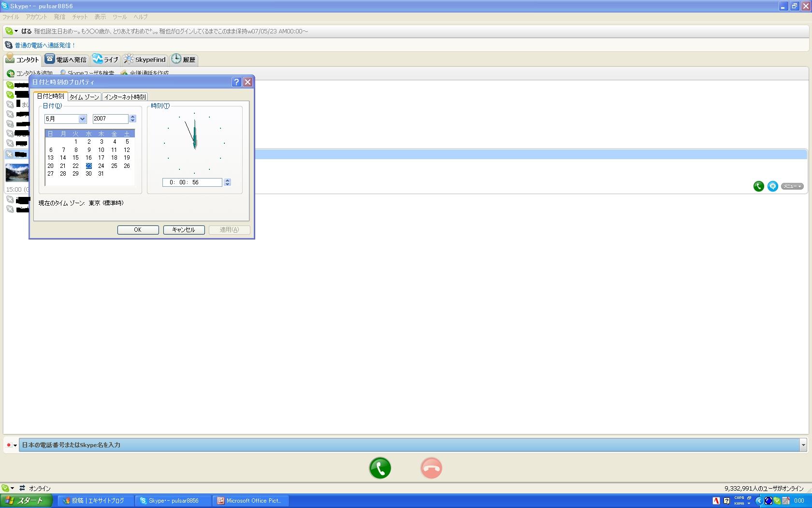Image resolution: width=812 pixels, height=508 pixels.
Task: Expand the month dropdown showing 5月
Action: (82, 119)
